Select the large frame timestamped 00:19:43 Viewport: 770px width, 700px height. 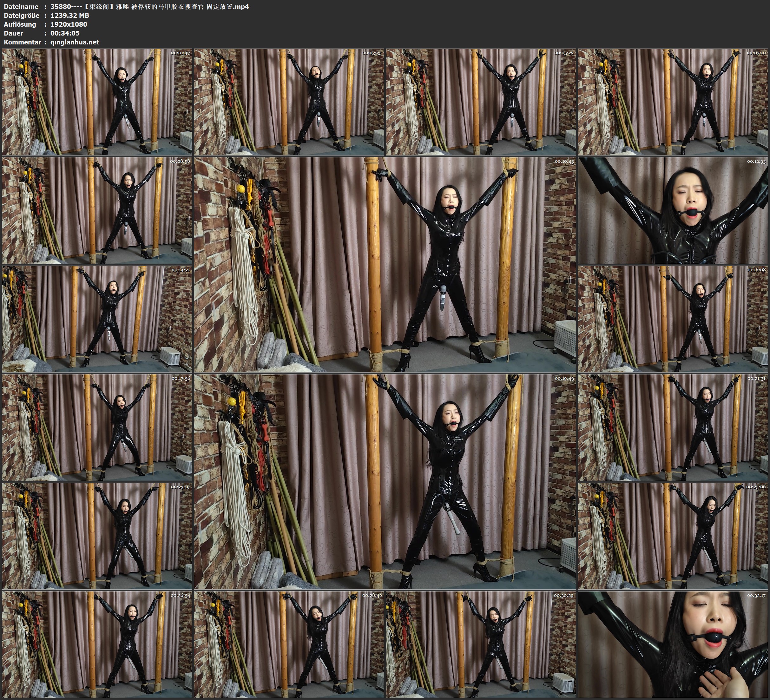(385, 481)
